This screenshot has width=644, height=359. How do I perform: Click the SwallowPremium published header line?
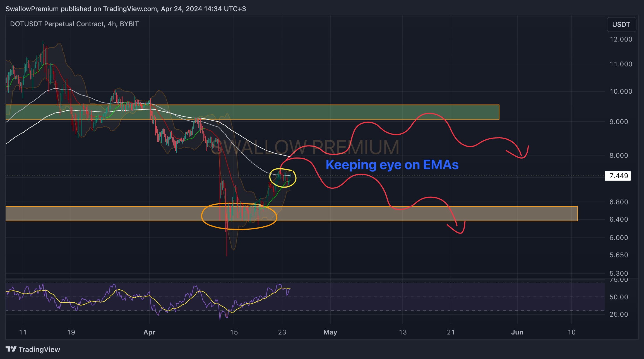(126, 9)
